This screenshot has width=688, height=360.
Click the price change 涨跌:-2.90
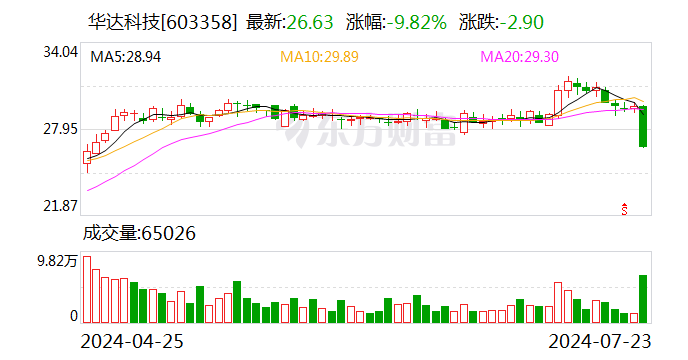[502, 22]
